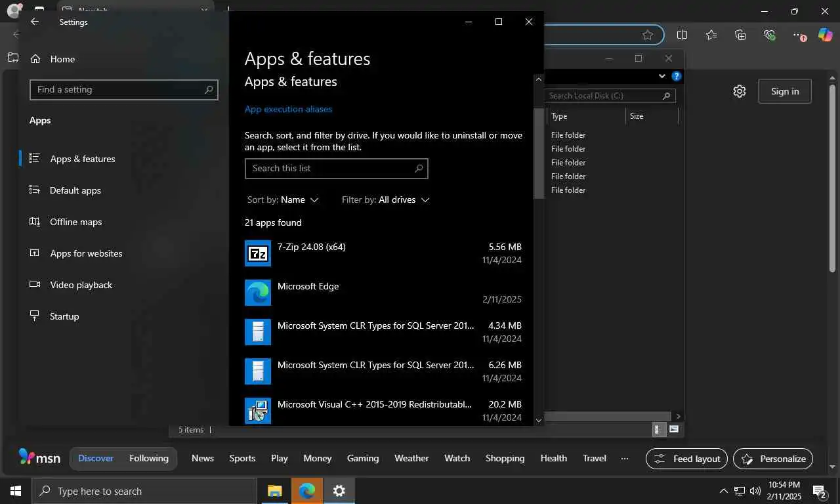Viewport: 840px width, 504px height.
Task: Open Apps & features in sidebar
Action: 73,159
